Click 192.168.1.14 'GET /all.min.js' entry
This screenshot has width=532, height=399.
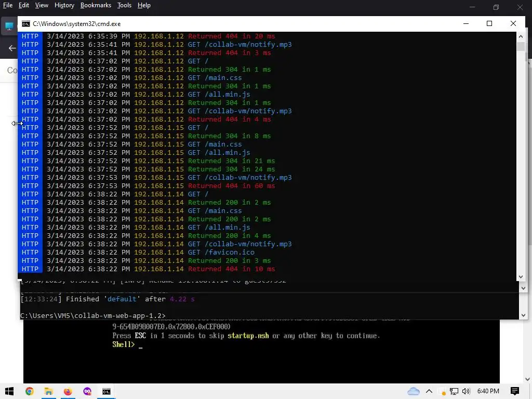219,228
